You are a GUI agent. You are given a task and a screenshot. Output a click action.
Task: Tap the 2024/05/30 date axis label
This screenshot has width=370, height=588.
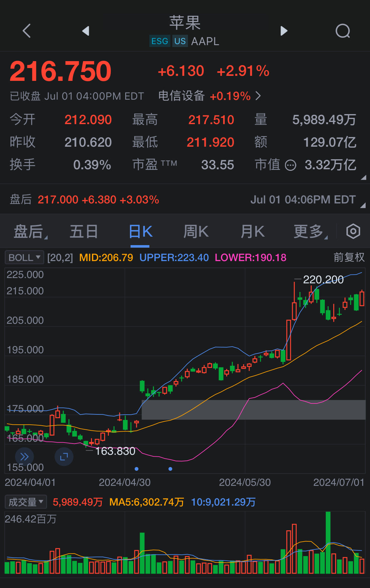(245, 482)
